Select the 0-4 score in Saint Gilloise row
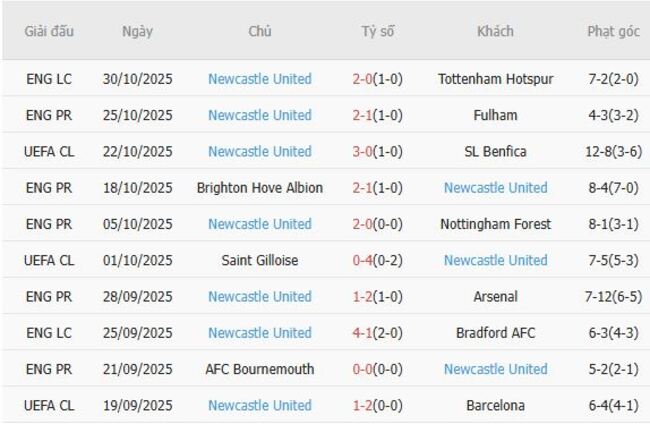This screenshot has width=650, height=424. pos(362,260)
